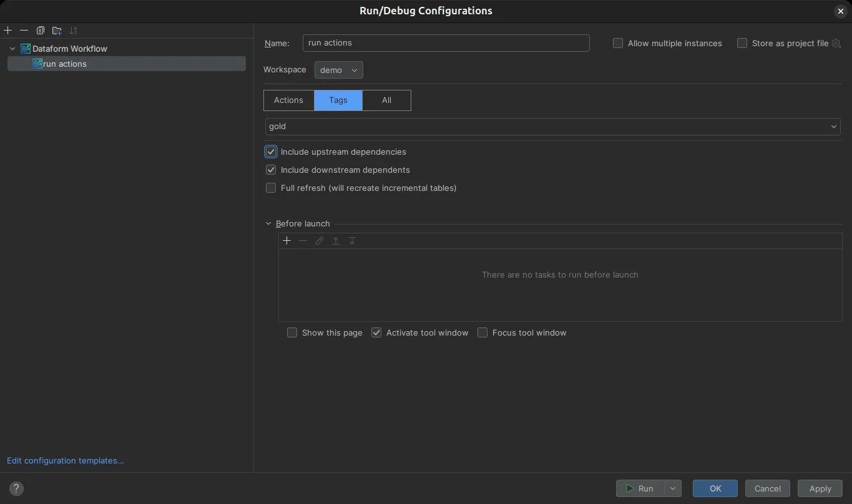Open Edit configuration templates link
852x504 pixels.
click(x=66, y=460)
